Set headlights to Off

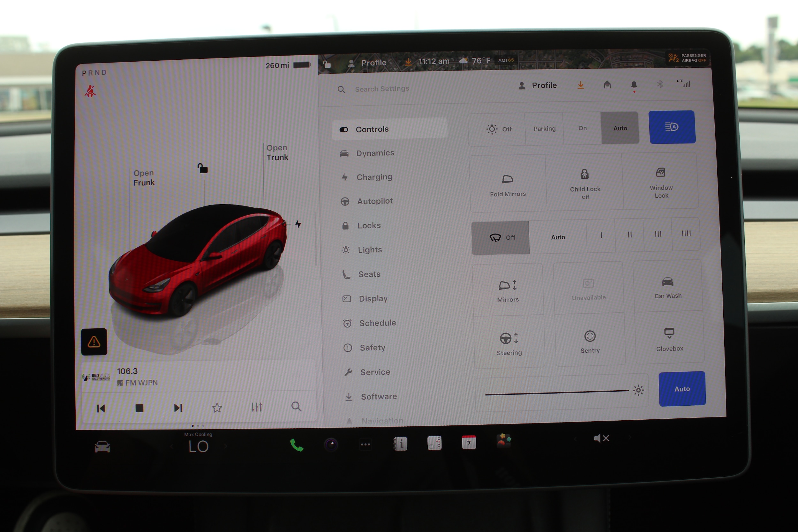click(497, 129)
